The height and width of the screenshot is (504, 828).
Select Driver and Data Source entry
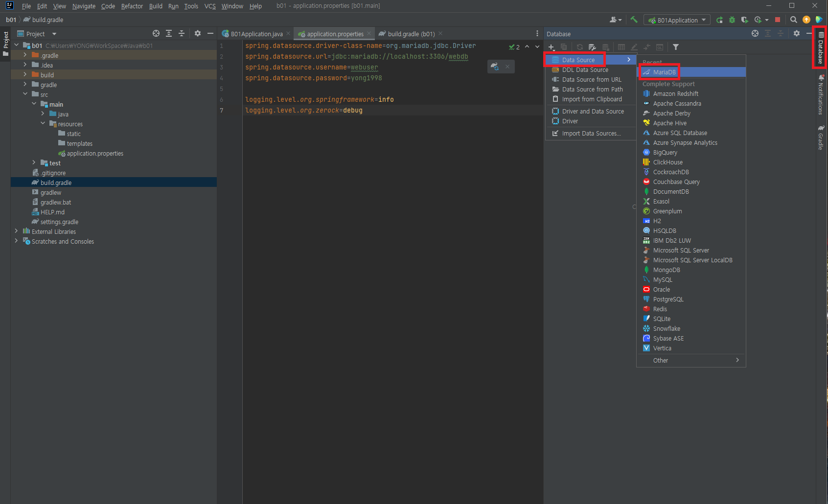coord(590,112)
